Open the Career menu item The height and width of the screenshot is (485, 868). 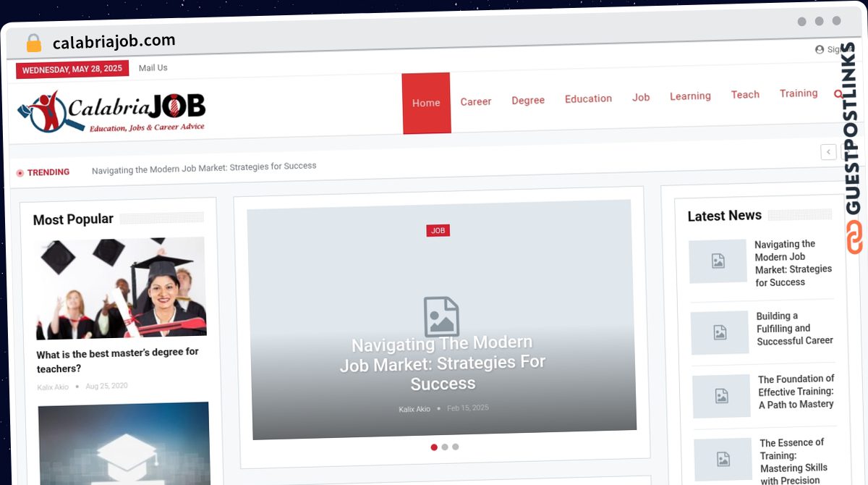pos(476,101)
